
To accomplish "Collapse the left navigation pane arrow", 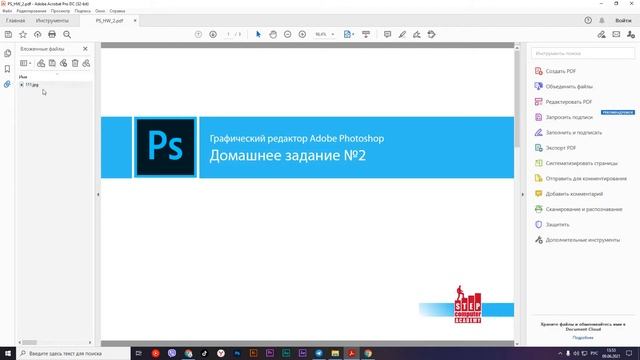I will pyautogui.click(x=98, y=195).
